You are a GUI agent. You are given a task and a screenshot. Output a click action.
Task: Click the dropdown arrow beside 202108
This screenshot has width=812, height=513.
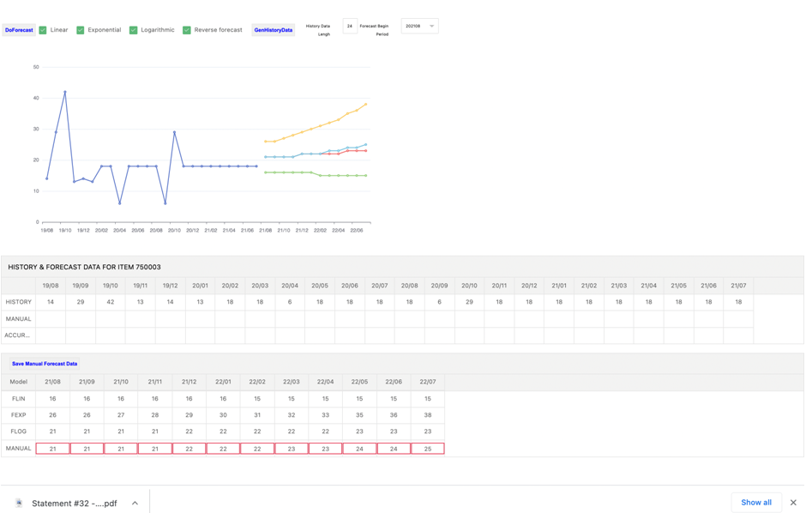431,27
